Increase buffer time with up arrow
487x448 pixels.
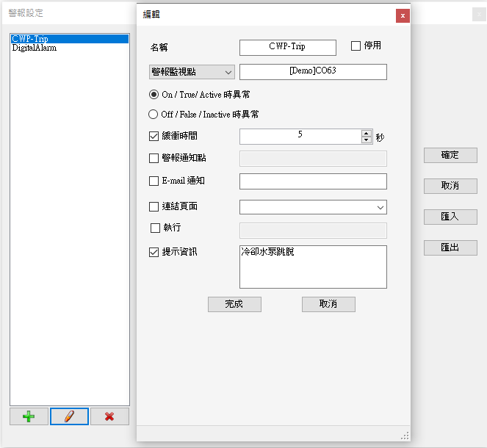(x=367, y=133)
